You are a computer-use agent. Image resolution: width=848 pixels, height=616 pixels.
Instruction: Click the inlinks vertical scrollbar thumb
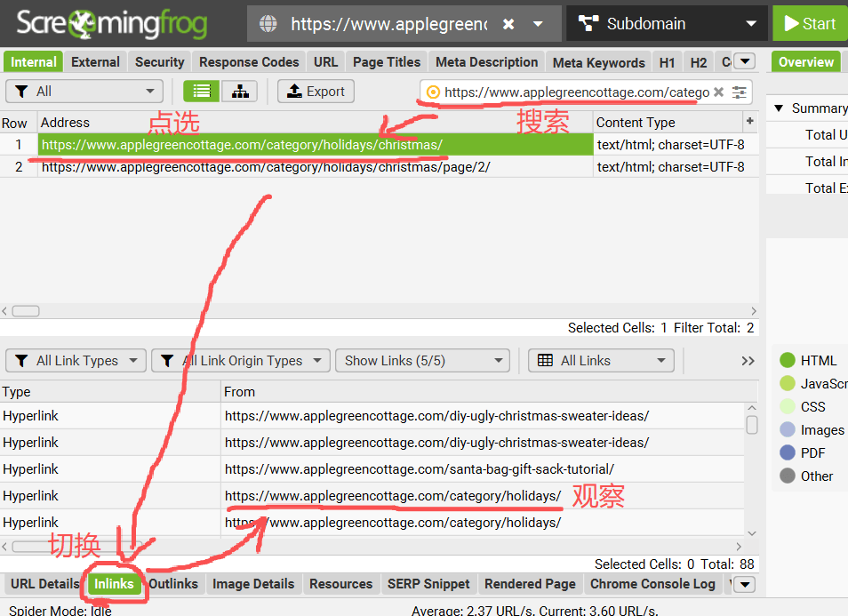752,425
